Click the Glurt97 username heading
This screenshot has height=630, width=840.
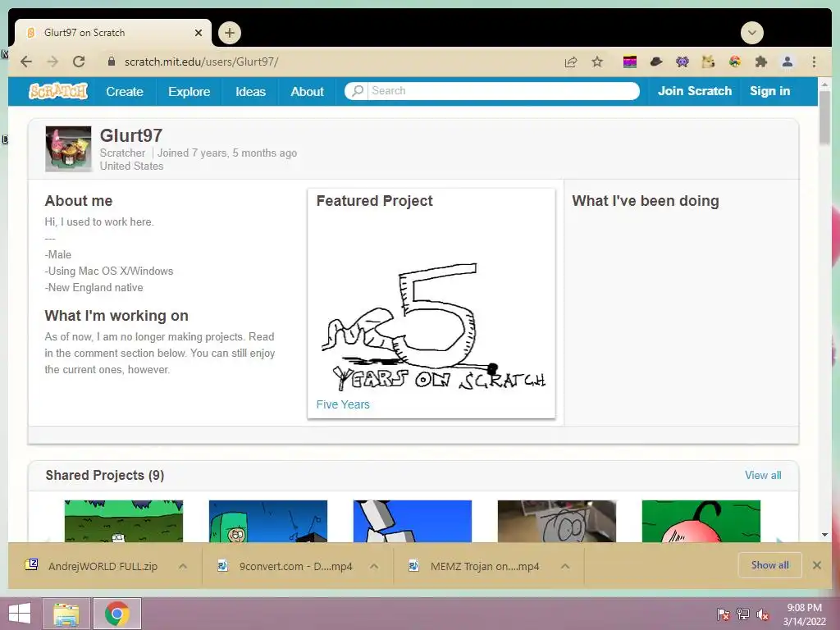(x=131, y=135)
